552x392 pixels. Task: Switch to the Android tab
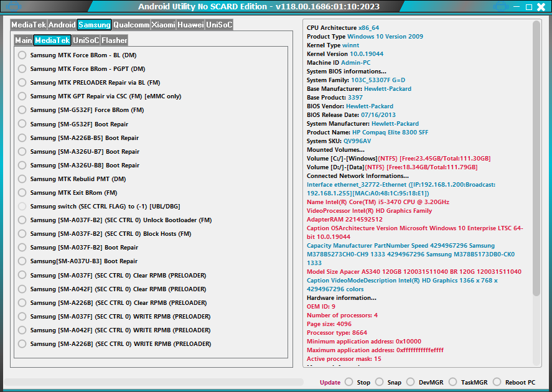point(62,25)
